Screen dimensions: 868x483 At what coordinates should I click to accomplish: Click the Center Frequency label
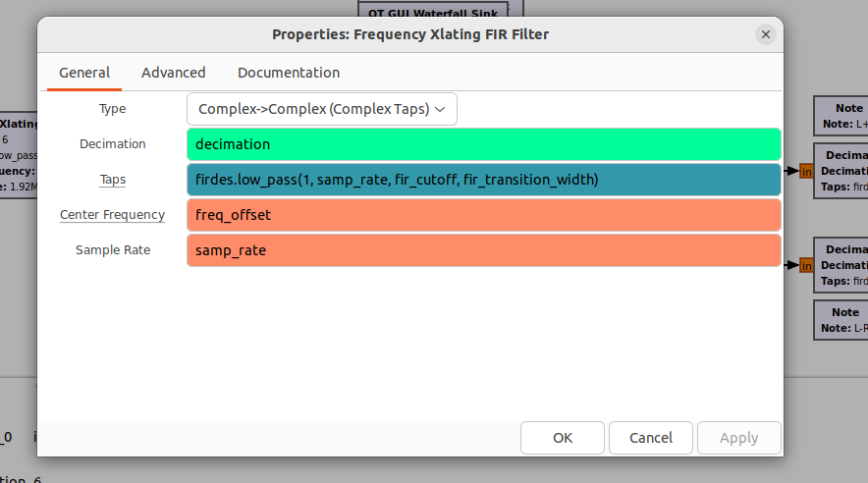click(112, 215)
